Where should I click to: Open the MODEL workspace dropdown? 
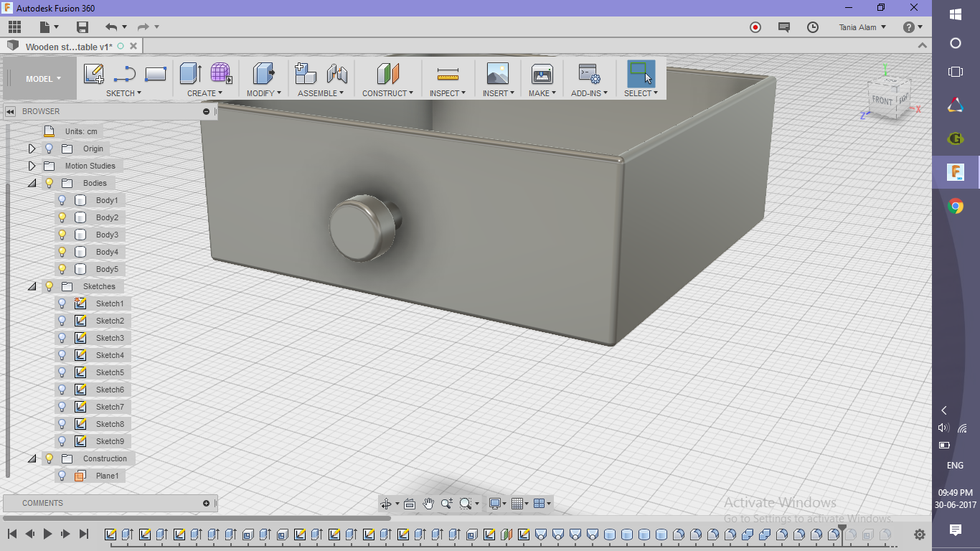tap(43, 79)
